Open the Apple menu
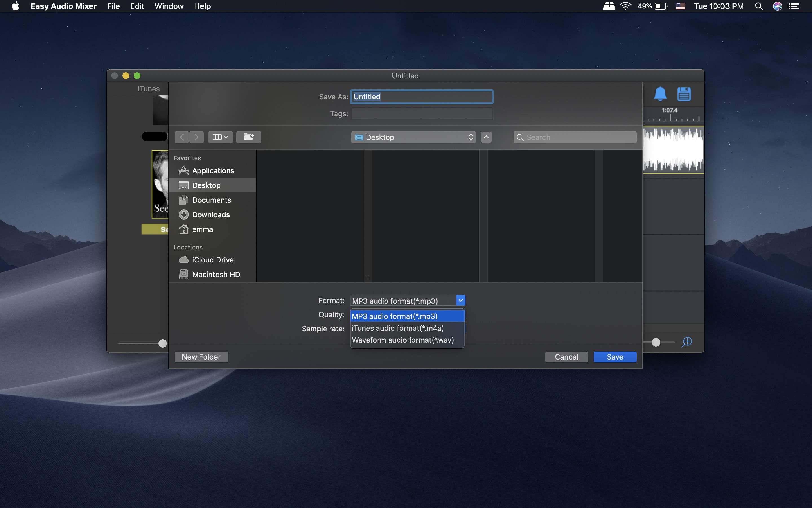812x508 pixels. pos(15,6)
